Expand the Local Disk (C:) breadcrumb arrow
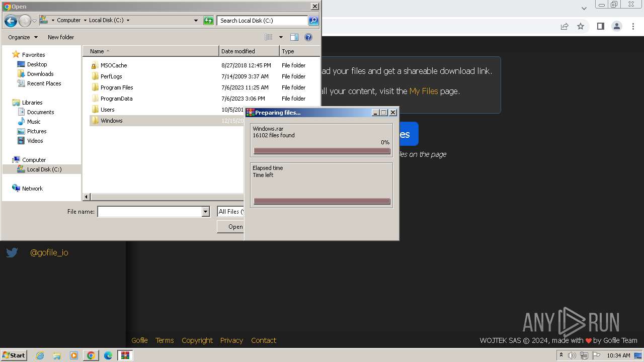644x362 pixels. tap(128, 21)
